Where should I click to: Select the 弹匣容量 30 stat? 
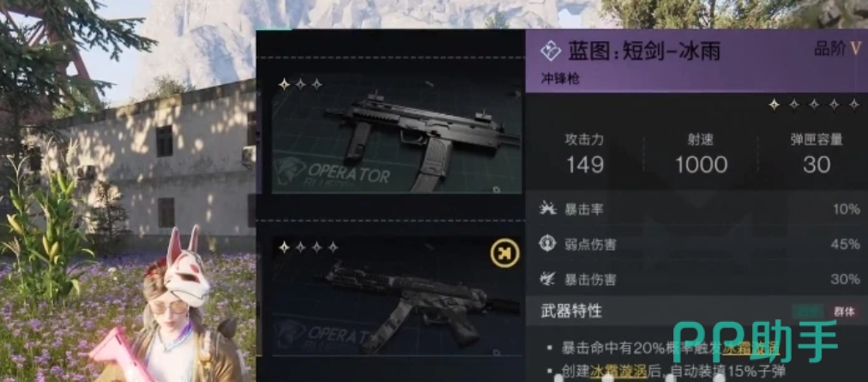click(x=817, y=154)
